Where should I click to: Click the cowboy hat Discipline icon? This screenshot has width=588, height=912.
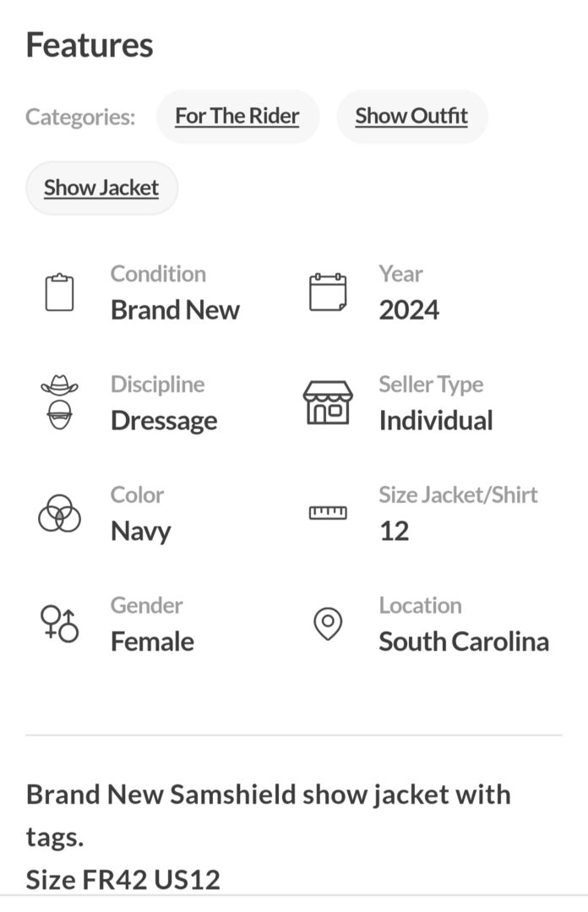click(59, 402)
